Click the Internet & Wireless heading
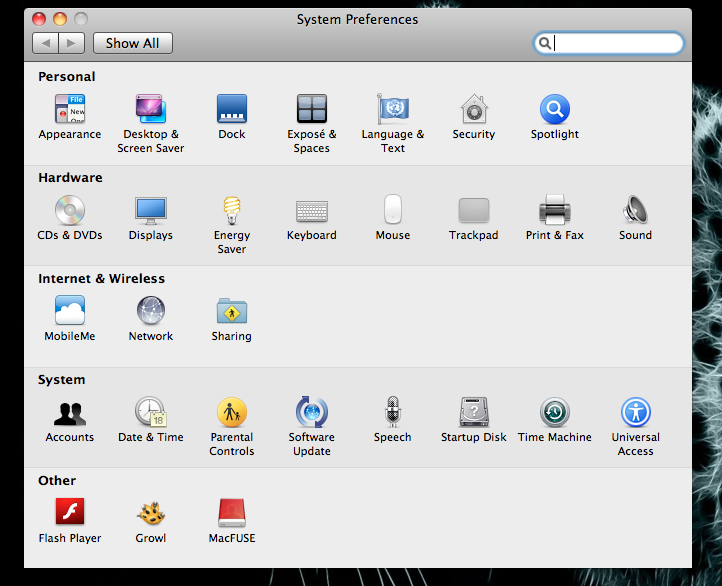The image size is (722, 586). 101,278
